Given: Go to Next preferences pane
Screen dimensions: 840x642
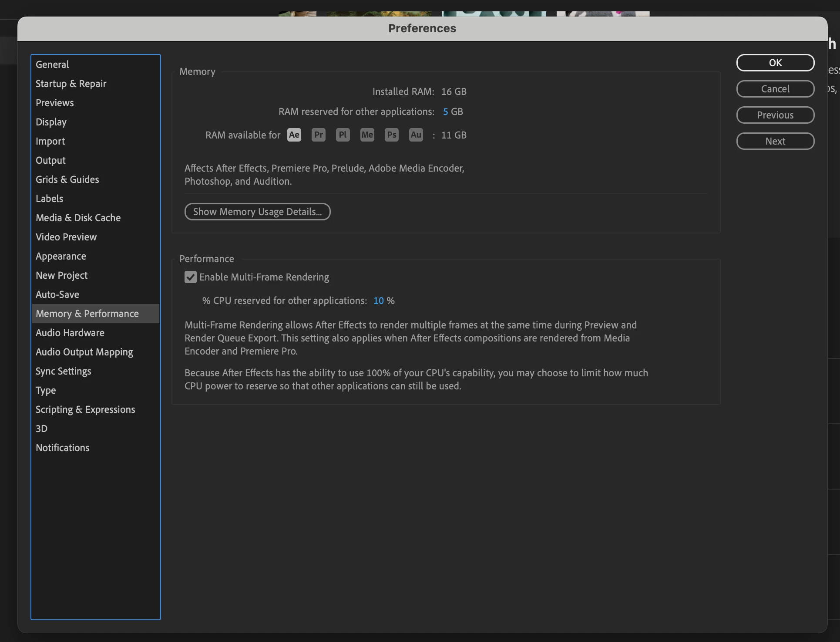Looking at the screenshot, I should click(775, 141).
